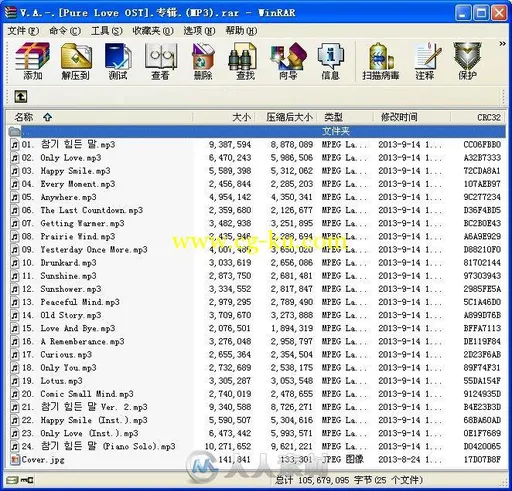Go up one folder level icon

(x=21, y=97)
